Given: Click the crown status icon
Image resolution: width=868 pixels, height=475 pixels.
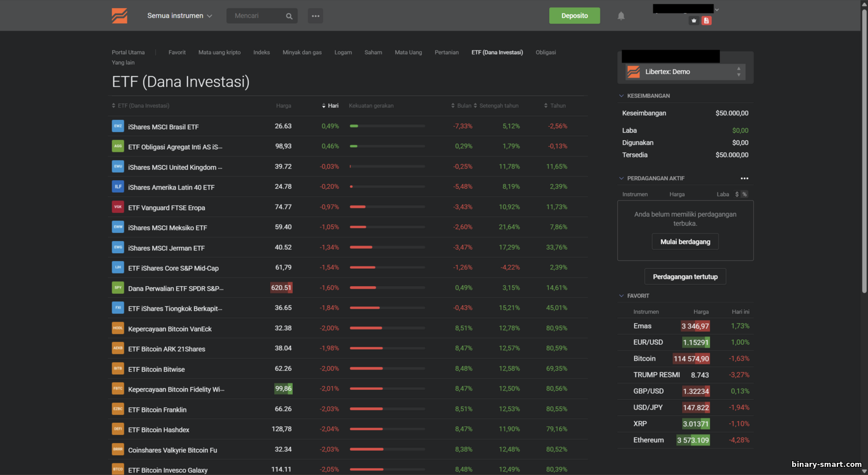Looking at the screenshot, I should (694, 21).
